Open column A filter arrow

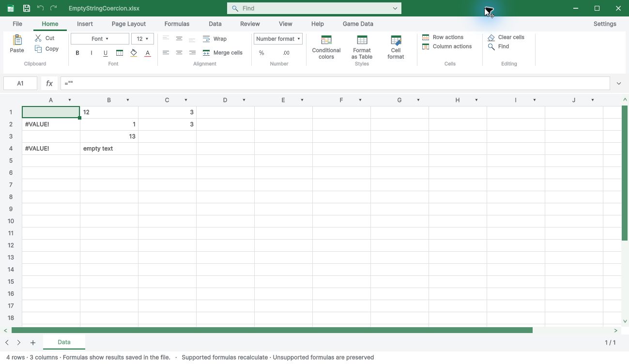[70, 100]
